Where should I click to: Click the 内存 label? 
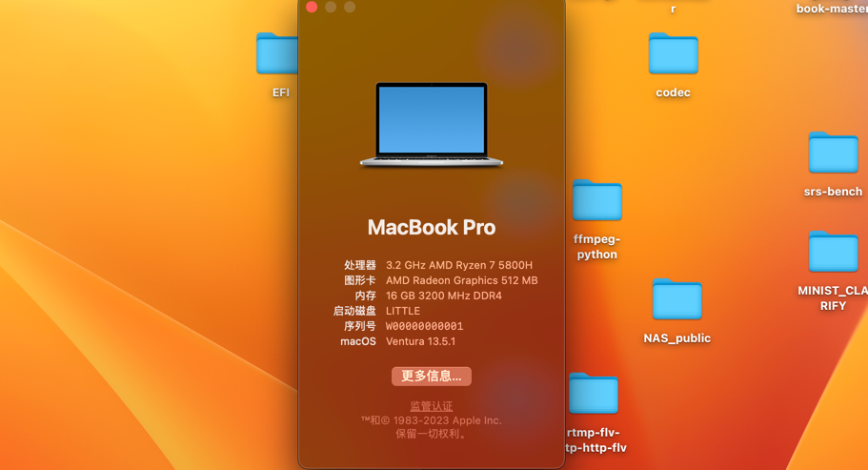[365, 296]
